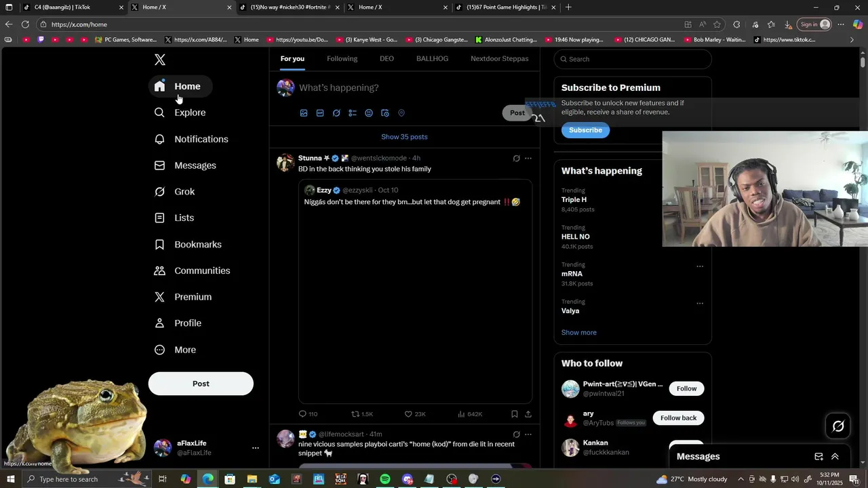Screen dimensions: 868x488
Task: Open more options on lifemocksart post
Action: 528,434
